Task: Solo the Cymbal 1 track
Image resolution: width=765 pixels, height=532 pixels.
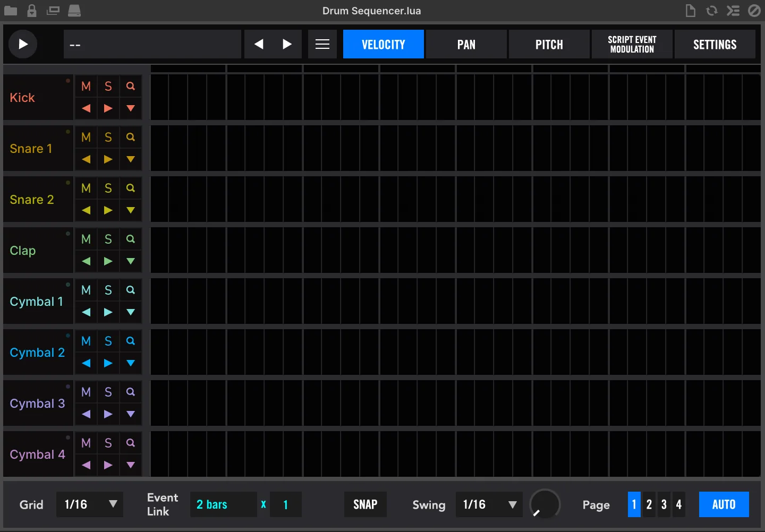Action: click(108, 290)
